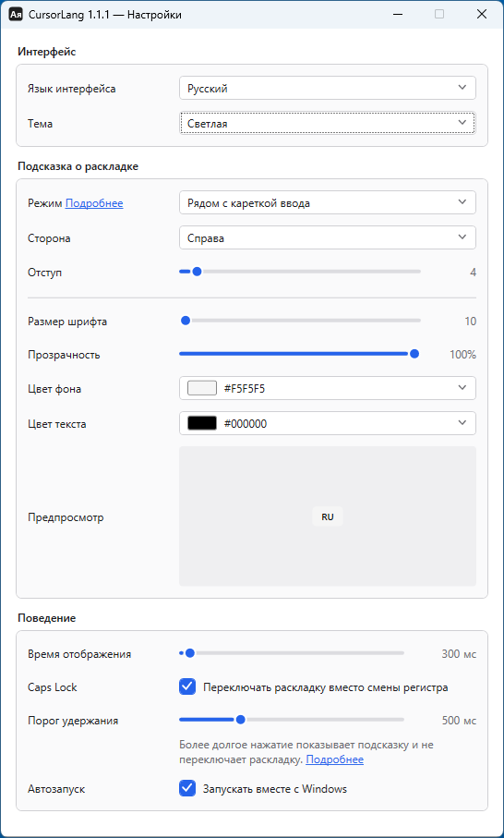Click the black #000000 text color swatch
Viewport: 504px width, 838px height.
[x=202, y=423]
